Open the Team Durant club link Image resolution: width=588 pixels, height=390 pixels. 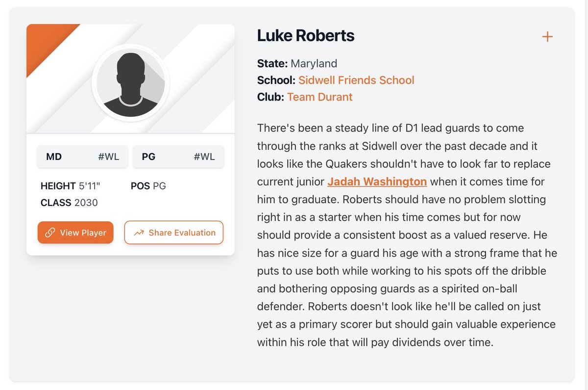pos(319,97)
